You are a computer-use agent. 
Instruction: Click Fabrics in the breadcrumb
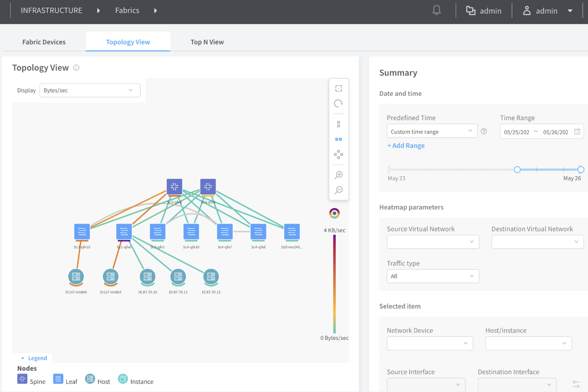[127, 11]
